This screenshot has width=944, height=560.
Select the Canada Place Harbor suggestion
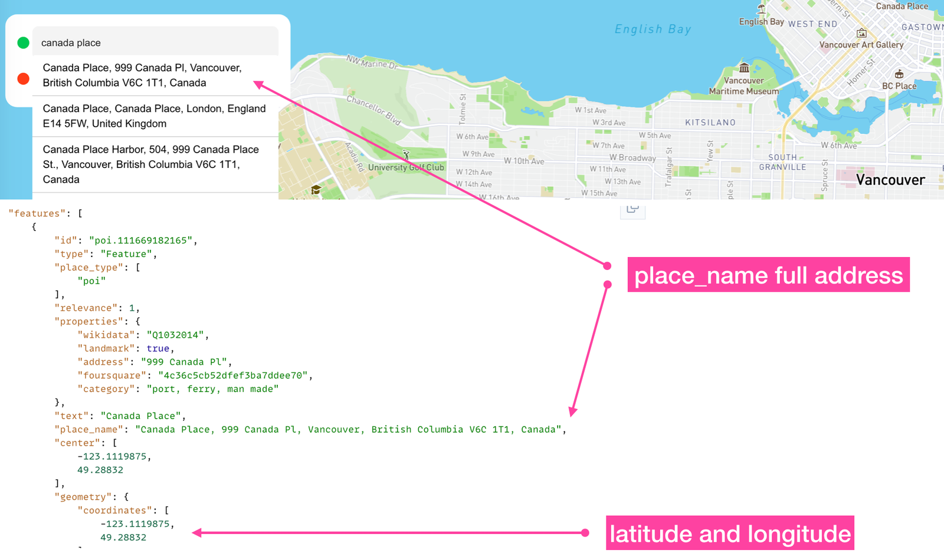coord(150,164)
